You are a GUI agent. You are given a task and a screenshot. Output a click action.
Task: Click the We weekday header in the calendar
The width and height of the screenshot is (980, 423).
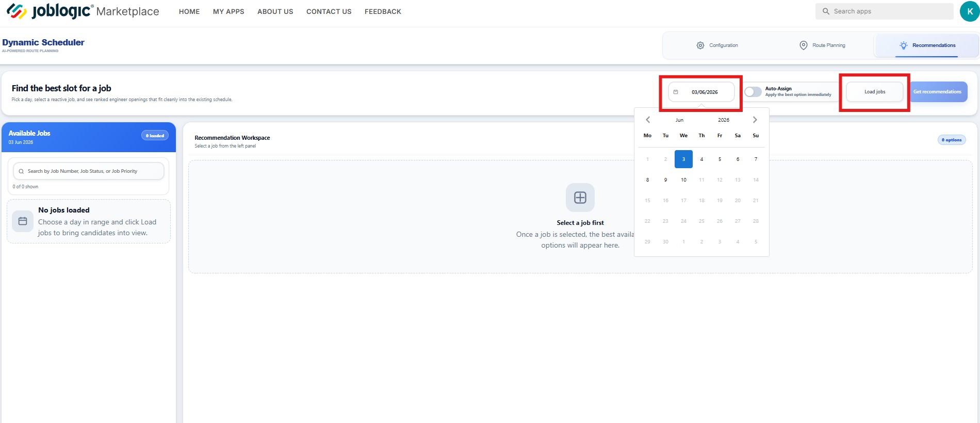683,136
